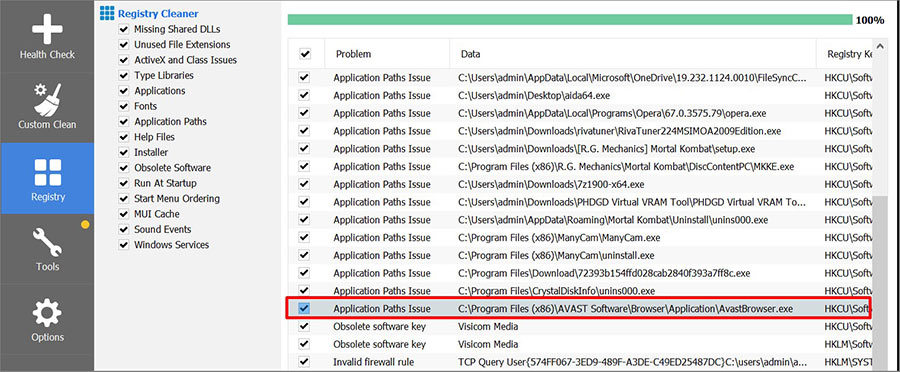Open Custom Clean broom icon
The width and height of the screenshot is (900, 372).
[47, 100]
